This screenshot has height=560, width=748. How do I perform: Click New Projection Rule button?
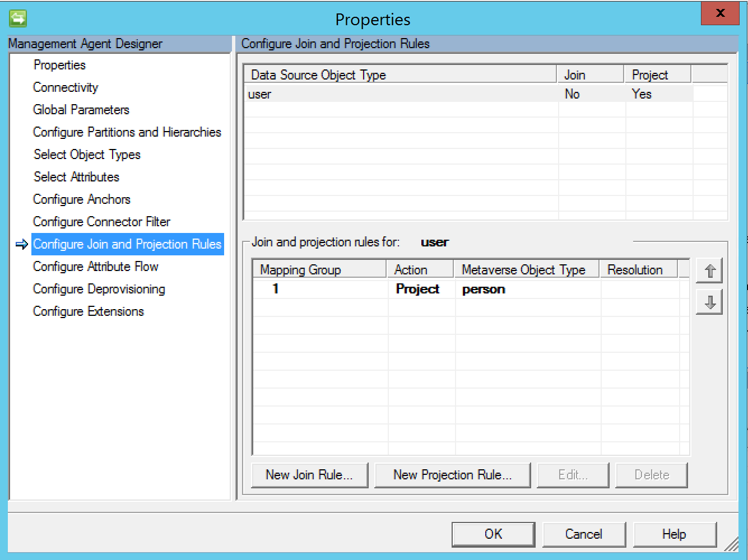pyautogui.click(x=452, y=475)
